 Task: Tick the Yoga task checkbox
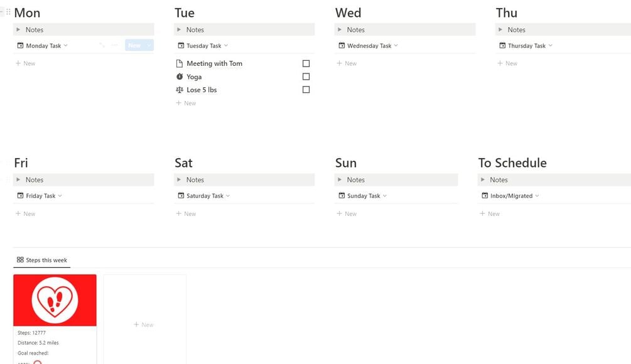306,77
